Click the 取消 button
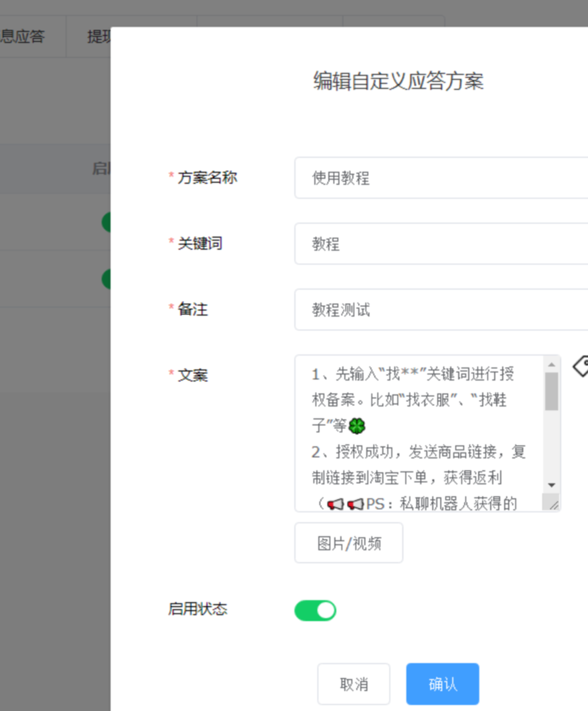Viewport: 588px width, 711px height. click(x=354, y=684)
